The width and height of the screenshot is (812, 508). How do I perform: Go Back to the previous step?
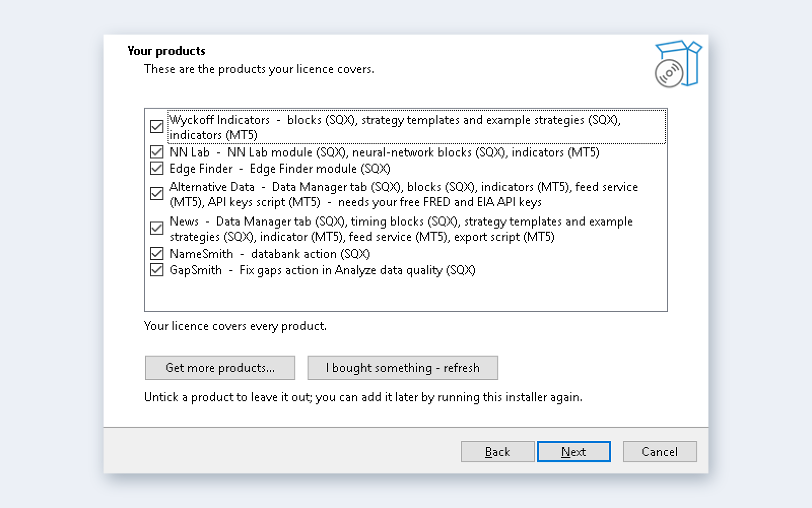[x=497, y=452]
